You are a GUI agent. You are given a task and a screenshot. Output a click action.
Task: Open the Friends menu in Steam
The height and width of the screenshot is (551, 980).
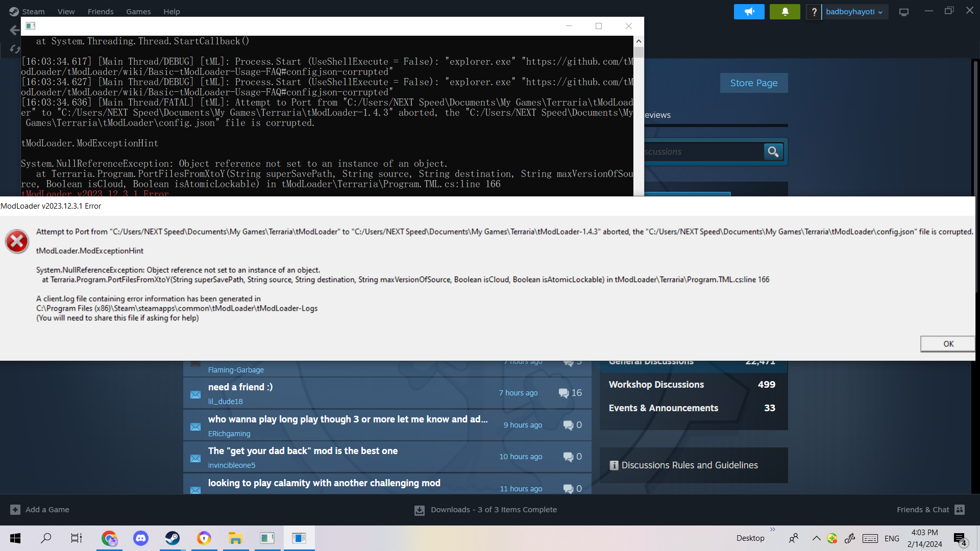tap(100, 11)
